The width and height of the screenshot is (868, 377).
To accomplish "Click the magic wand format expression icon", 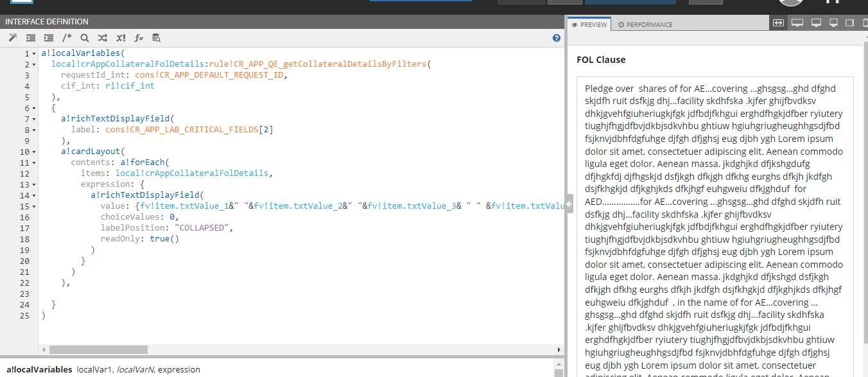I will tap(12, 38).
